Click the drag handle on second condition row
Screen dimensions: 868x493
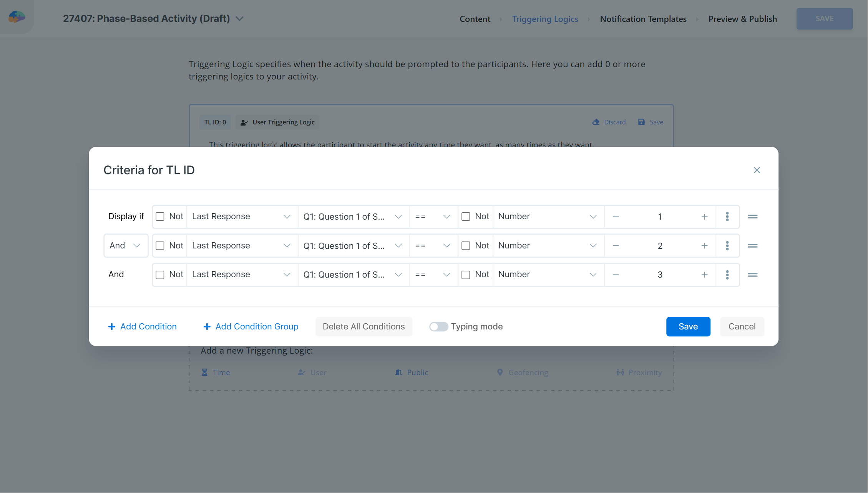(x=752, y=246)
